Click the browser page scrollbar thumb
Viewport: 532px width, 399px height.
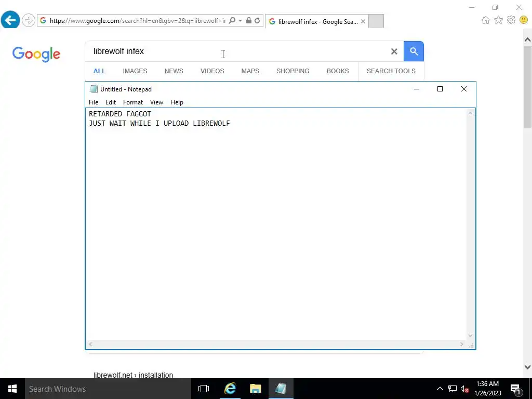click(527, 87)
